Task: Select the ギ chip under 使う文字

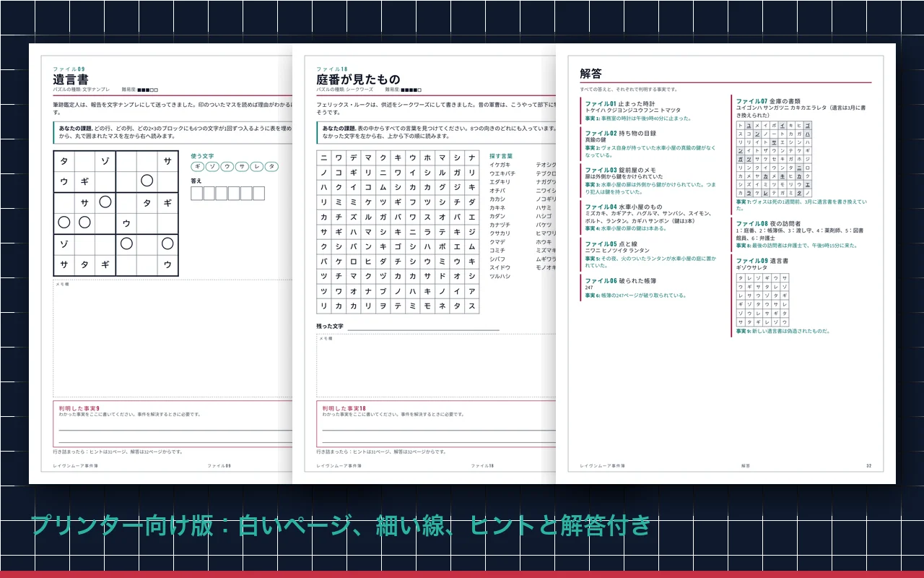Action: pos(197,166)
